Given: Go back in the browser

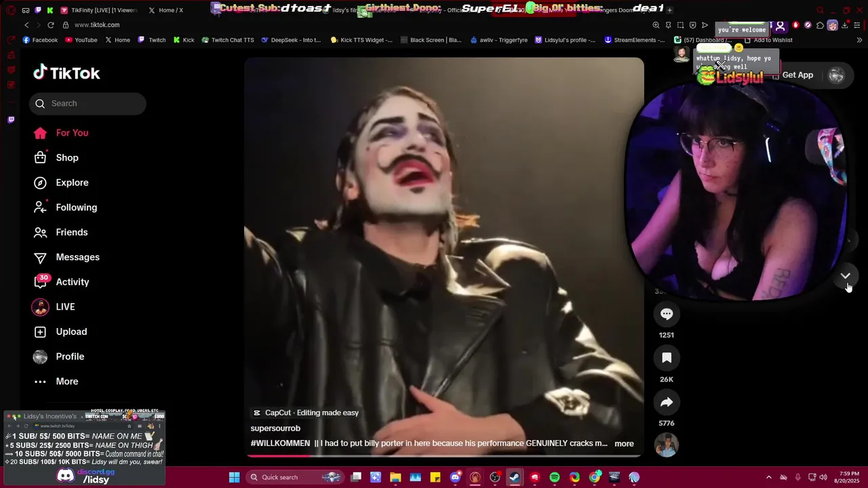Looking at the screenshot, I should tap(26, 25).
